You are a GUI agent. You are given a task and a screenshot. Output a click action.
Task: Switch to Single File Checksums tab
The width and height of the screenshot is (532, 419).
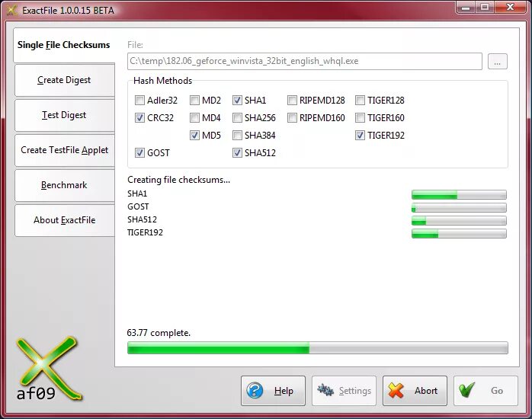[x=64, y=45]
